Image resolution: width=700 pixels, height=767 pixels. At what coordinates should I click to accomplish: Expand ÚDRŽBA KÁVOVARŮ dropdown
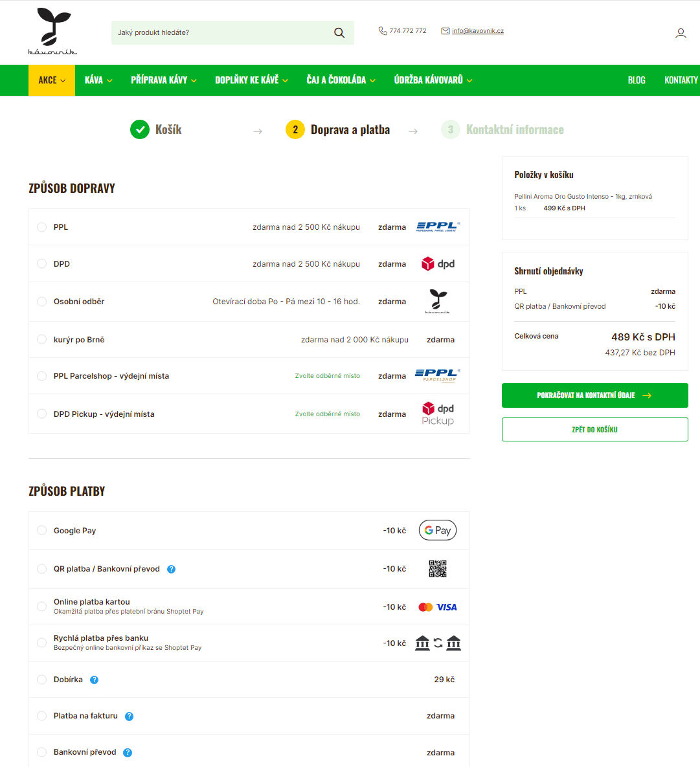click(433, 80)
